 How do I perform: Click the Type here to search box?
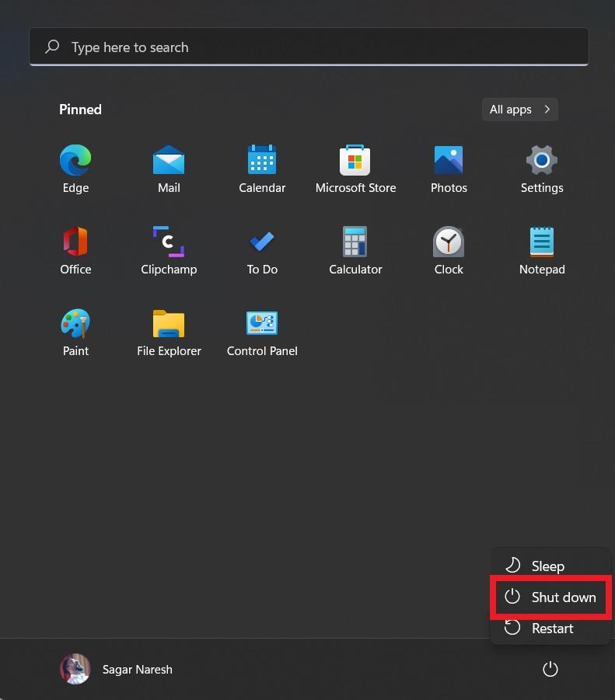coord(309,47)
